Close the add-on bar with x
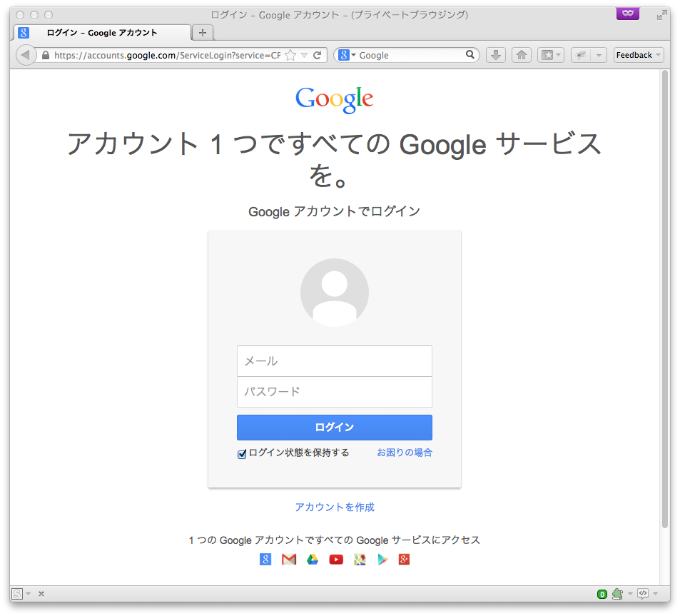Viewport: 680px width, 616px height. coord(41,593)
